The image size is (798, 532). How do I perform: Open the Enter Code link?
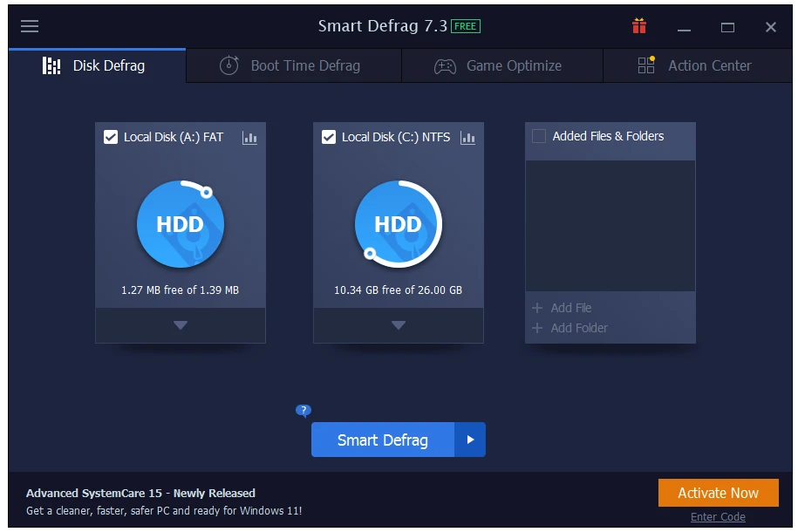(x=718, y=516)
